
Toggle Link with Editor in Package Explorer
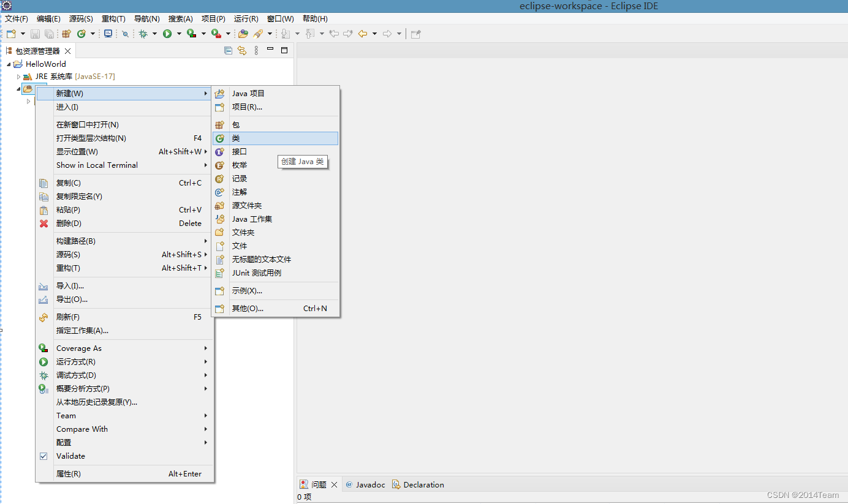(242, 51)
